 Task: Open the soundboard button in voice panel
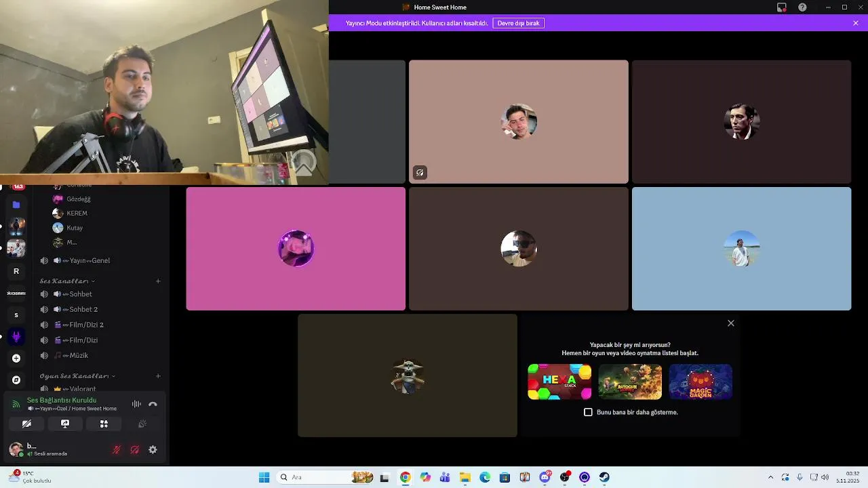(142, 424)
